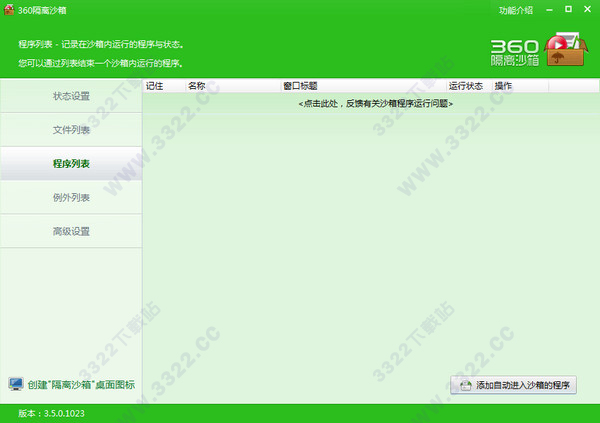Image resolution: width=600 pixels, height=423 pixels.
Task: Close the 360隔离沙箱 window
Action: click(x=587, y=9)
